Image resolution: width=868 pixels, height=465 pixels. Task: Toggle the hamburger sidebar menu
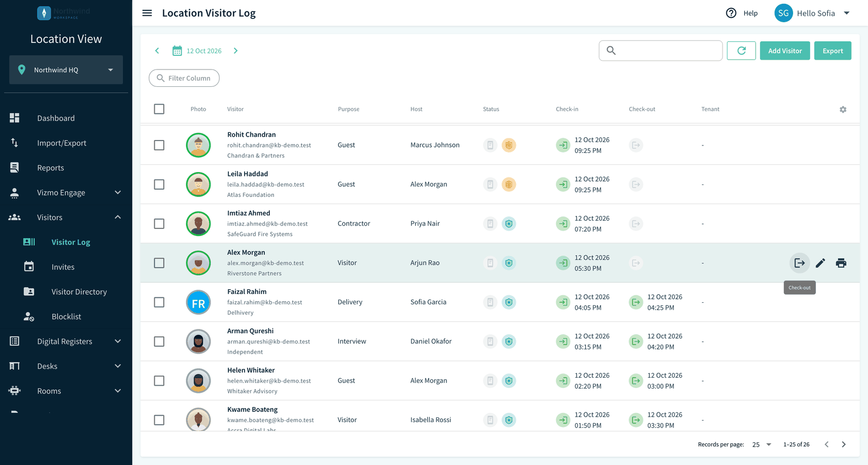(147, 13)
